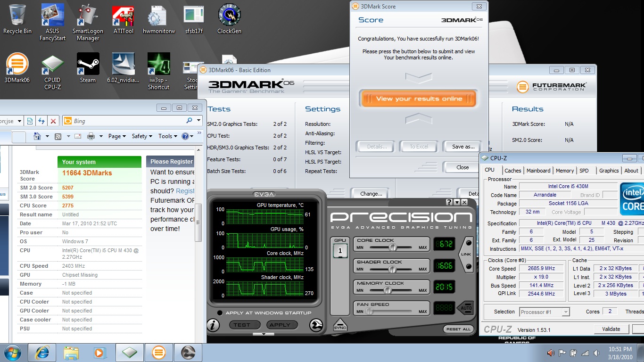Open the Home button dropdown arrow

pyautogui.click(x=47, y=137)
